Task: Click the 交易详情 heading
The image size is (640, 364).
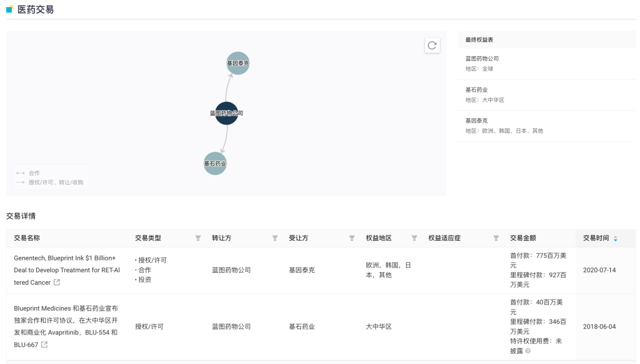Action: coord(21,216)
